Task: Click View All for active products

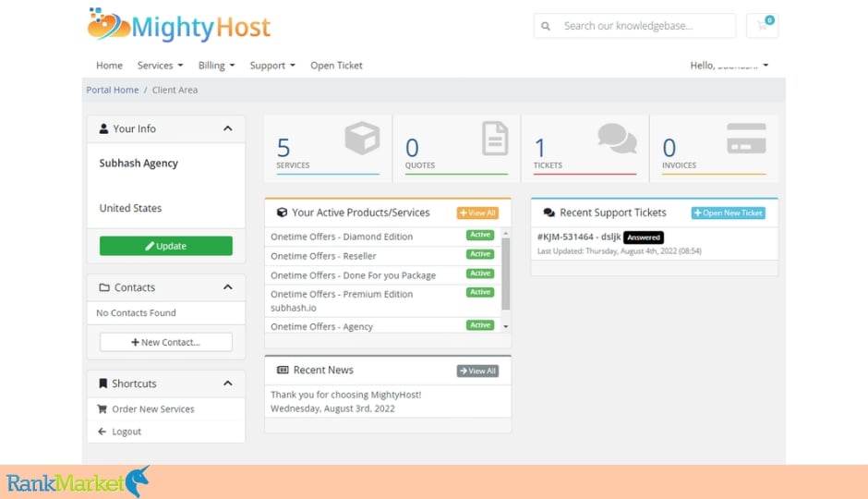Action: point(477,213)
